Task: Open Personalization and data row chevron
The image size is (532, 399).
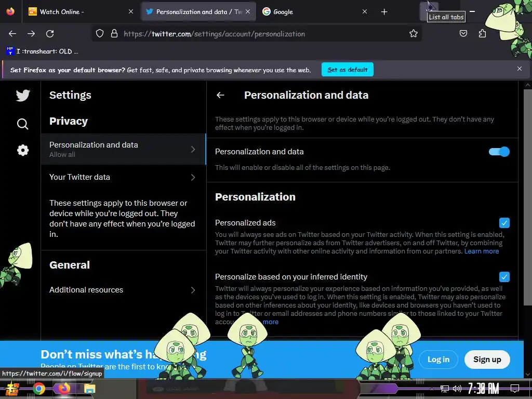Action: (x=193, y=149)
